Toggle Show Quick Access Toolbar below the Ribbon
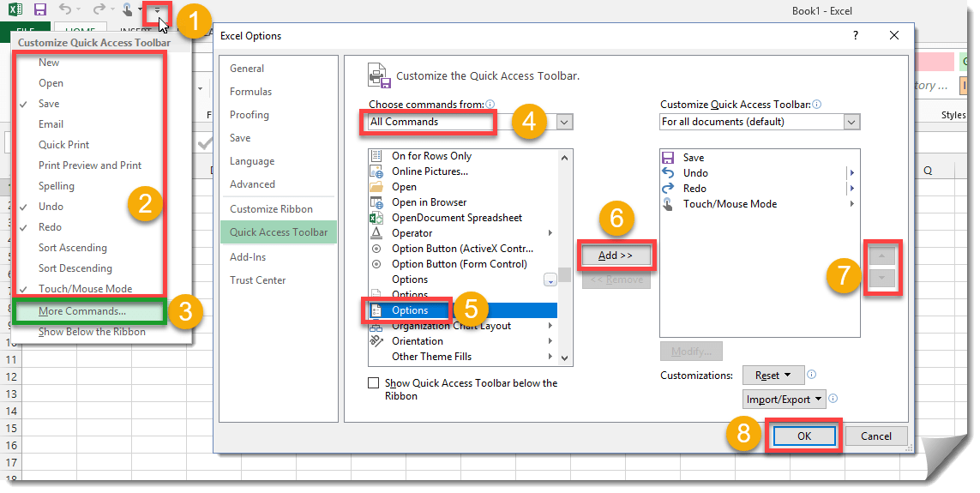This screenshot has width=980, height=493. (374, 383)
